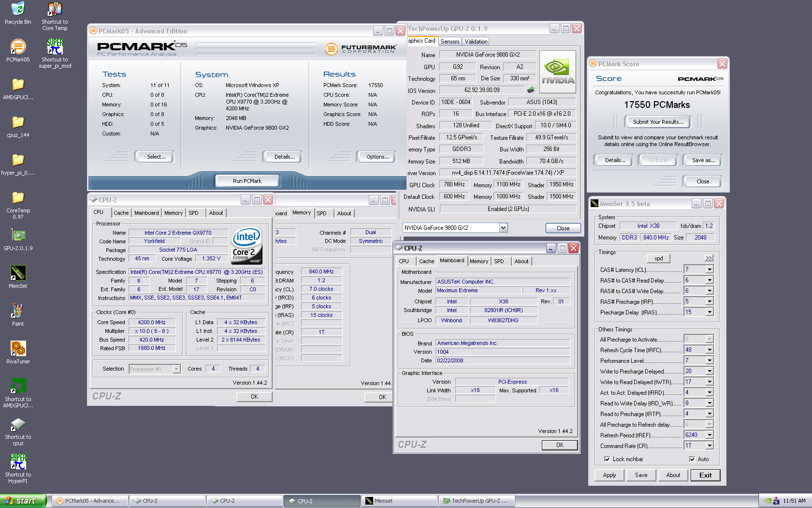The width and height of the screenshot is (812, 508).
Task: Open the GPU selector dropdown in GPU-Z
Action: pos(503,228)
